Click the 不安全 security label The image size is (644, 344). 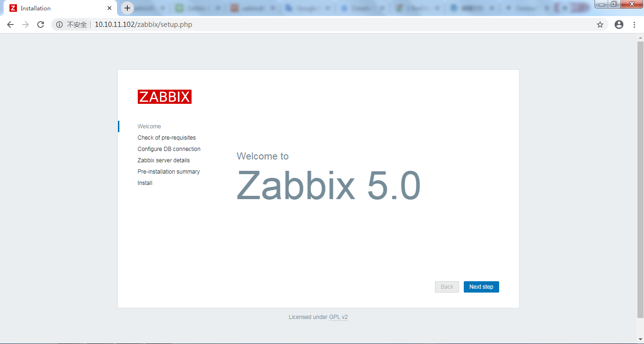click(77, 25)
